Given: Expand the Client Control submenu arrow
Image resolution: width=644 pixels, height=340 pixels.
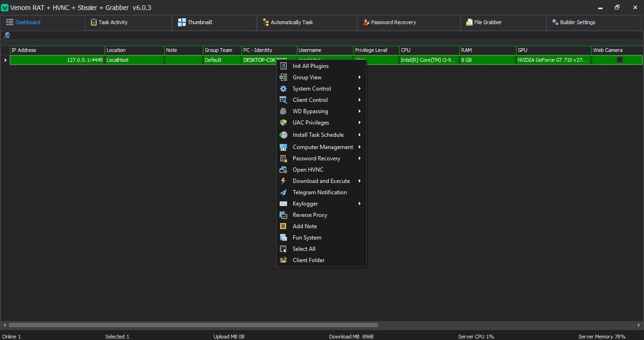Looking at the screenshot, I should [x=360, y=100].
